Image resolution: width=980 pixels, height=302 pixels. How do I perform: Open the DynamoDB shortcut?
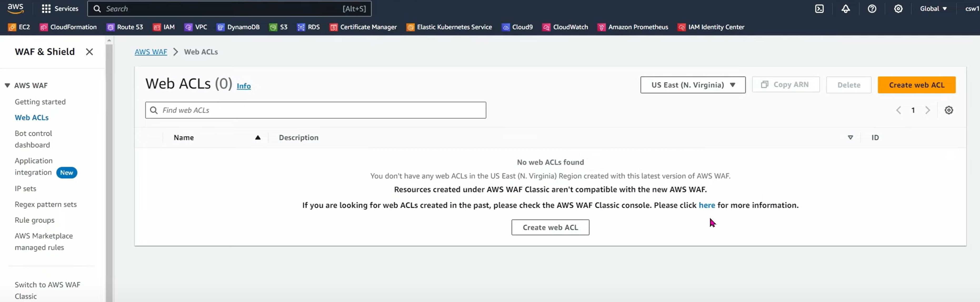(238, 27)
